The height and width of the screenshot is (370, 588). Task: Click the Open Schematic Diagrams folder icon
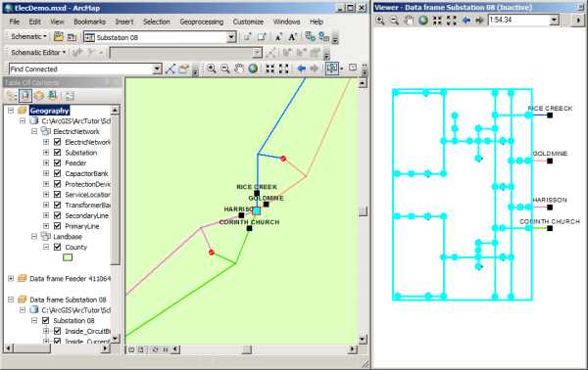[59, 36]
